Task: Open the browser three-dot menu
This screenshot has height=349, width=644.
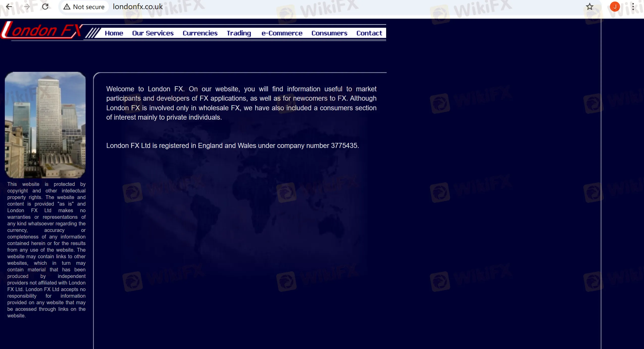Action: point(633,7)
